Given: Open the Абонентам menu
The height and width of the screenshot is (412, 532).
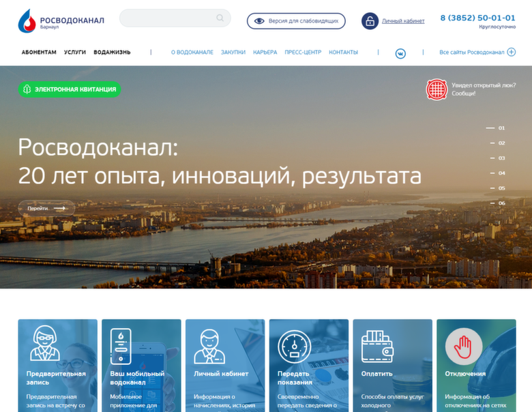Looking at the screenshot, I should [39, 53].
